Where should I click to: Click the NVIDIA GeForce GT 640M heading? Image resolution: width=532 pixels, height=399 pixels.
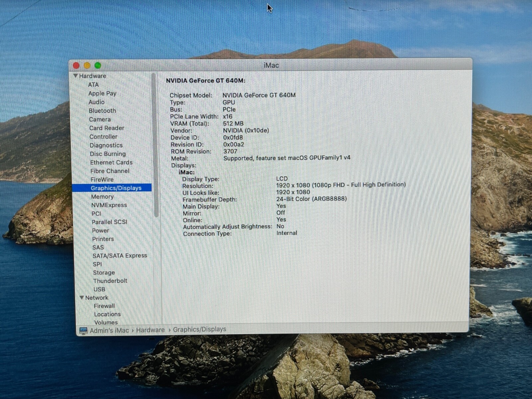pyautogui.click(x=205, y=80)
